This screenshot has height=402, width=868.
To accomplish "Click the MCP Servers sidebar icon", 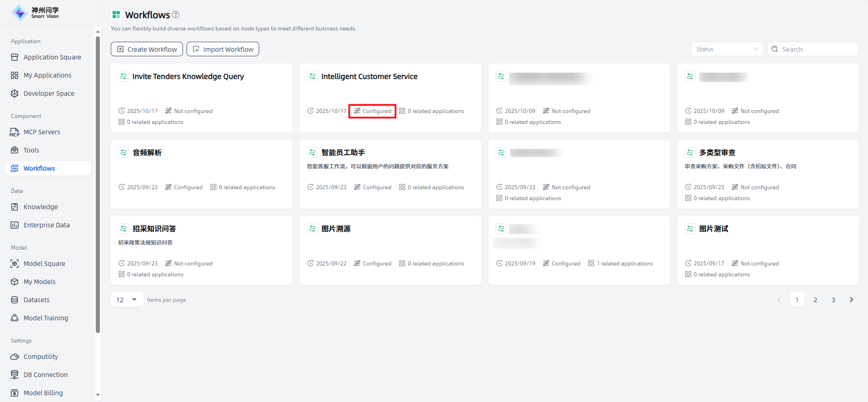I will click(x=15, y=132).
